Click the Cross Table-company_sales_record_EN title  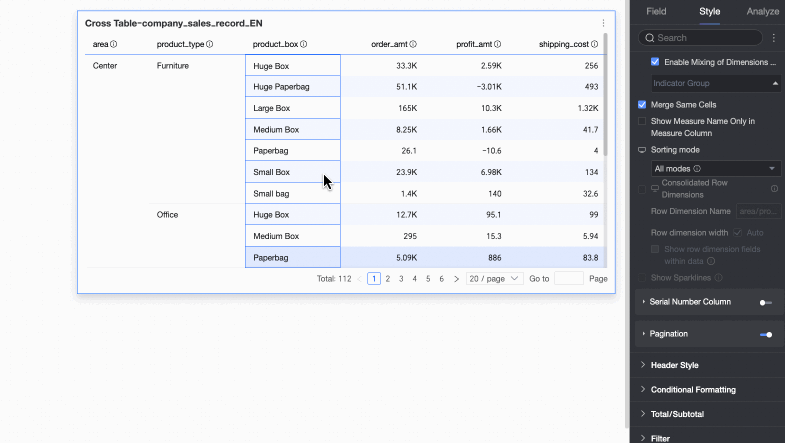[174, 24]
